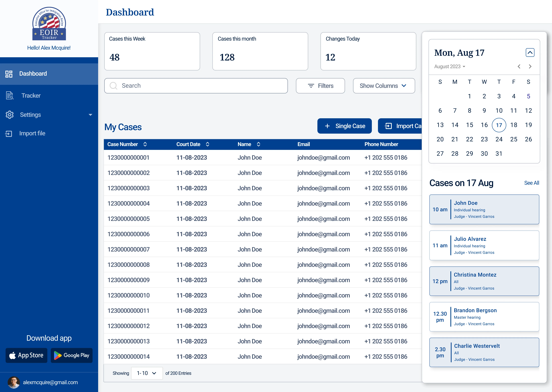The height and width of the screenshot is (392, 552).
Task: Click the Import file arrow icon
Action: pyautogui.click(x=9, y=133)
